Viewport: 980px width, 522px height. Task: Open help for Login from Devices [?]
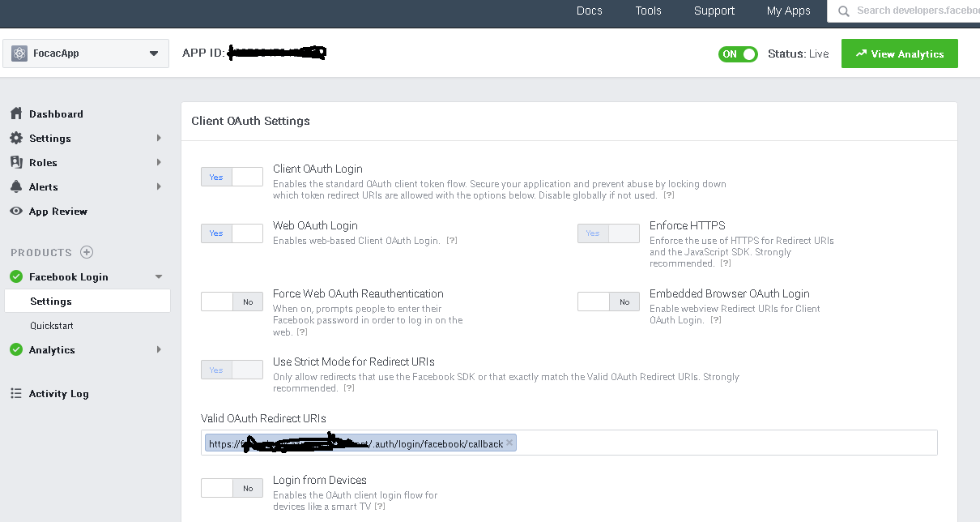click(x=379, y=507)
